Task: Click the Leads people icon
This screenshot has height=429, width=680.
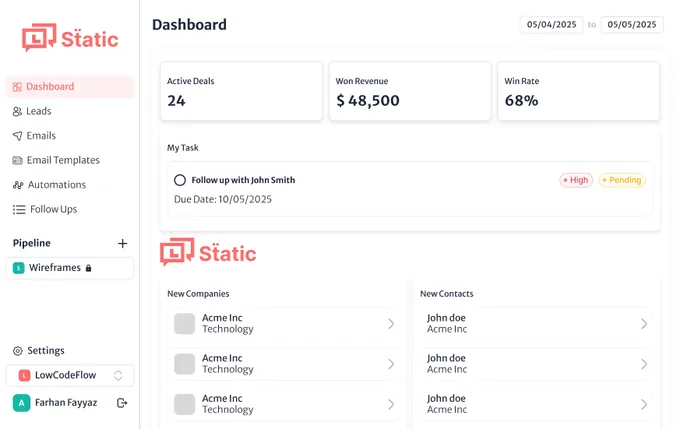Action: (17, 111)
